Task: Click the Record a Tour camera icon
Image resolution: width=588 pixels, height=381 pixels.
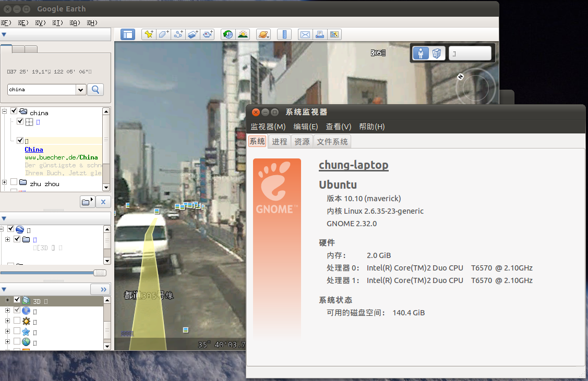Action: tap(207, 34)
